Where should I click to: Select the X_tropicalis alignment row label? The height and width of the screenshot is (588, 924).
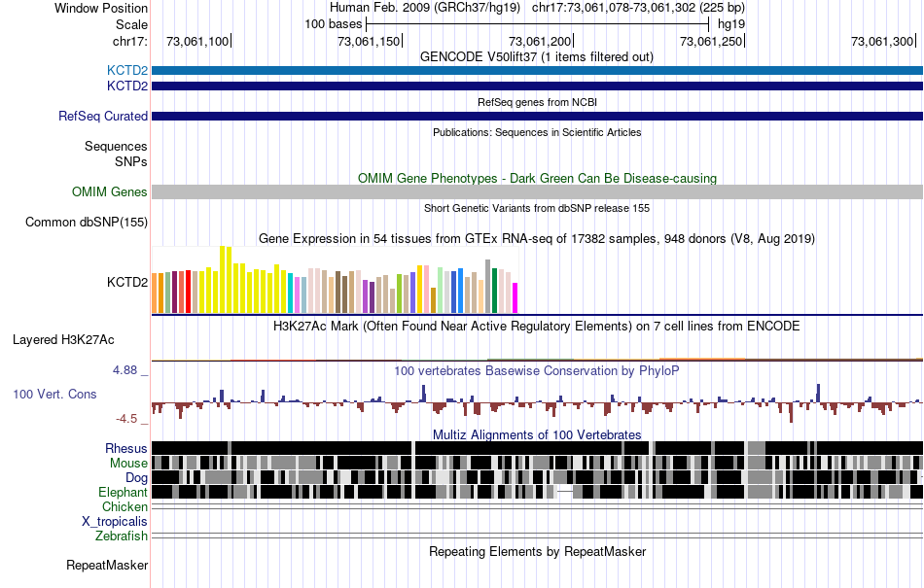pyautogui.click(x=115, y=521)
